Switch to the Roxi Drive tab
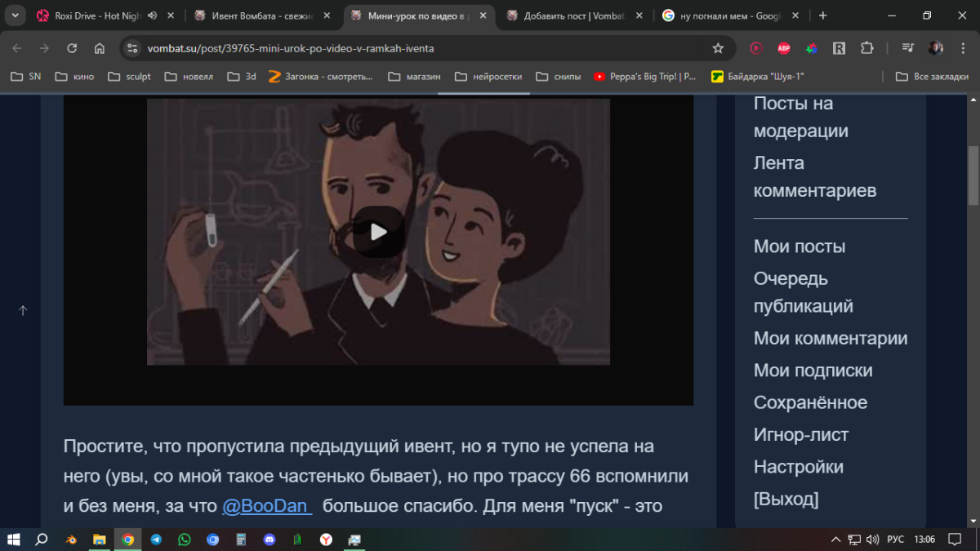Image resolution: width=980 pixels, height=551 pixels. (98, 16)
